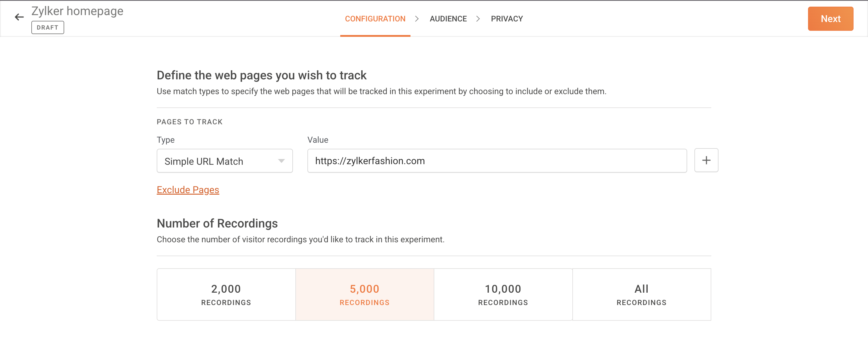Click the chevron after AUDIENCE step
The image size is (868, 350).
[x=478, y=19]
